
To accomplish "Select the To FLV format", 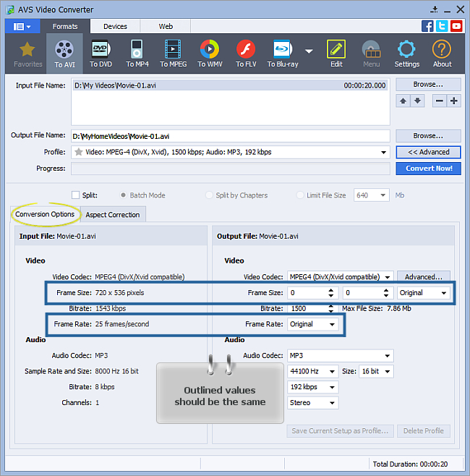I will point(246,54).
